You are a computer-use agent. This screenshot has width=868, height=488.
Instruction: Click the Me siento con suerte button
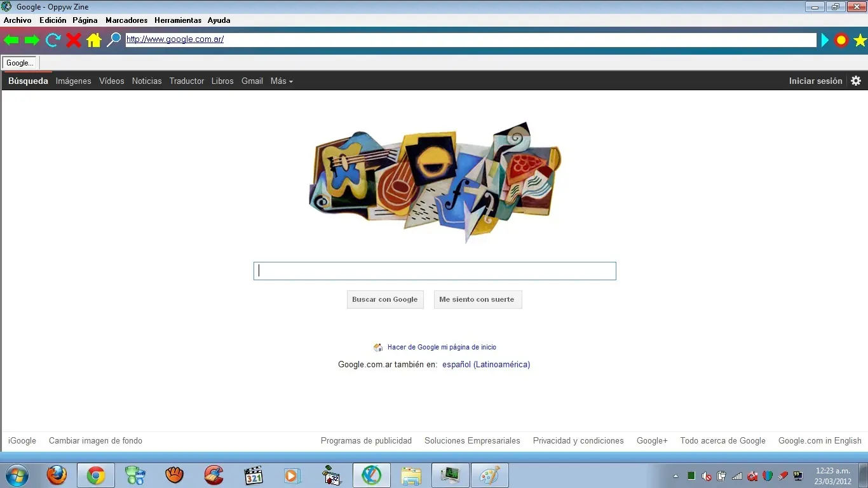pyautogui.click(x=477, y=299)
